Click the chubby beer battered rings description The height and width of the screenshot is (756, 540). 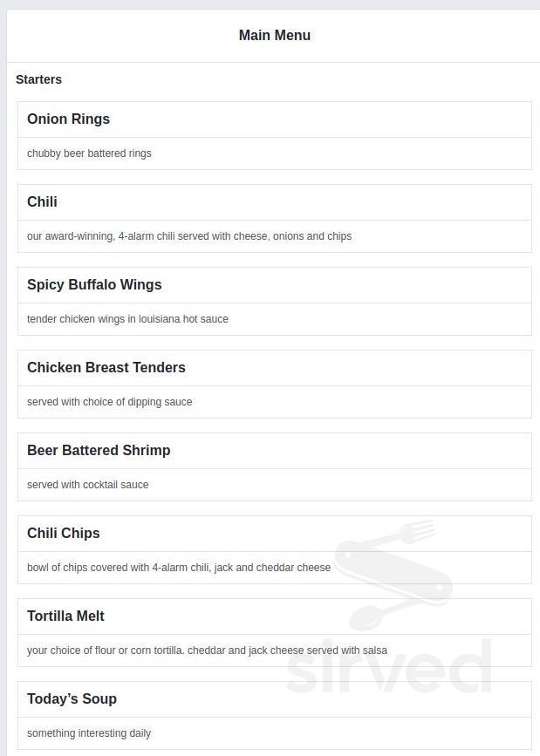(x=89, y=153)
